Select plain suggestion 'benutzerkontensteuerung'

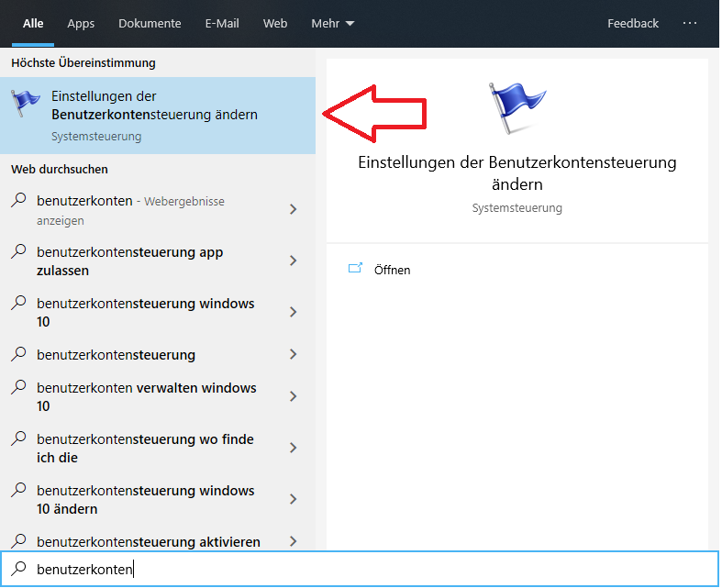158,355
